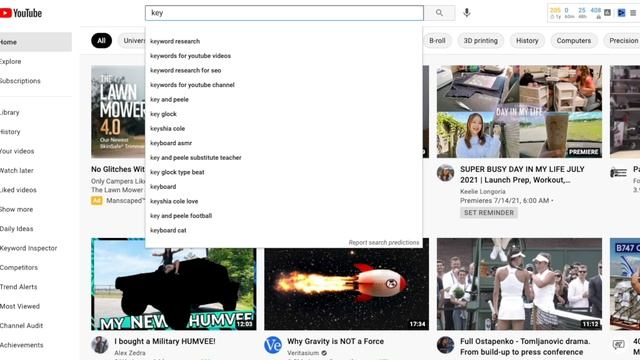The height and width of the screenshot is (360, 640).
Task: Open 'Daily Ideas' in sidebar
Action: [36, 229]
